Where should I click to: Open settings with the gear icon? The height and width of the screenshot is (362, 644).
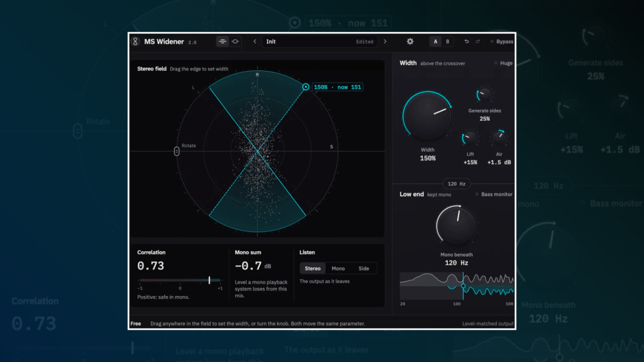410,41
